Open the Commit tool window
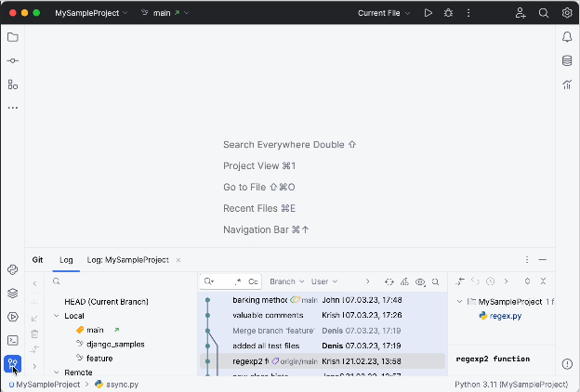 (13, 60)
